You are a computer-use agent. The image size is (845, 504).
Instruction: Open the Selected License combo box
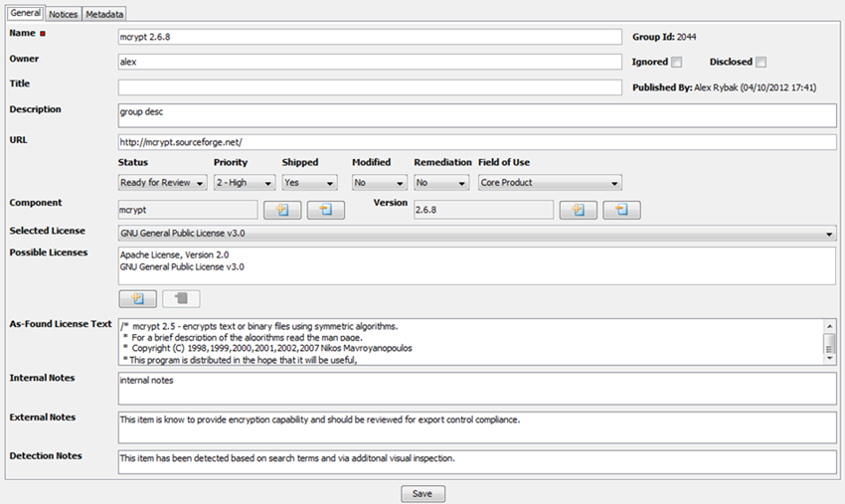[x=476, y=234]
